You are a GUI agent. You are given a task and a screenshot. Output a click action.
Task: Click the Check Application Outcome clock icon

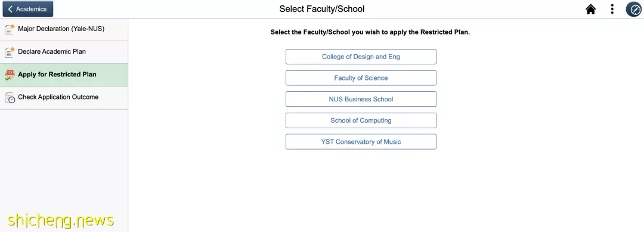coord(10,98)
